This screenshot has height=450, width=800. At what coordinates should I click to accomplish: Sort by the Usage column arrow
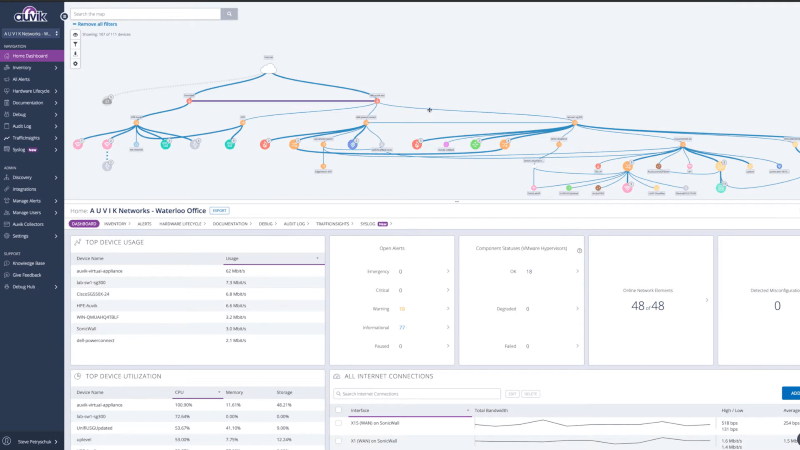(x=317, y=258)
